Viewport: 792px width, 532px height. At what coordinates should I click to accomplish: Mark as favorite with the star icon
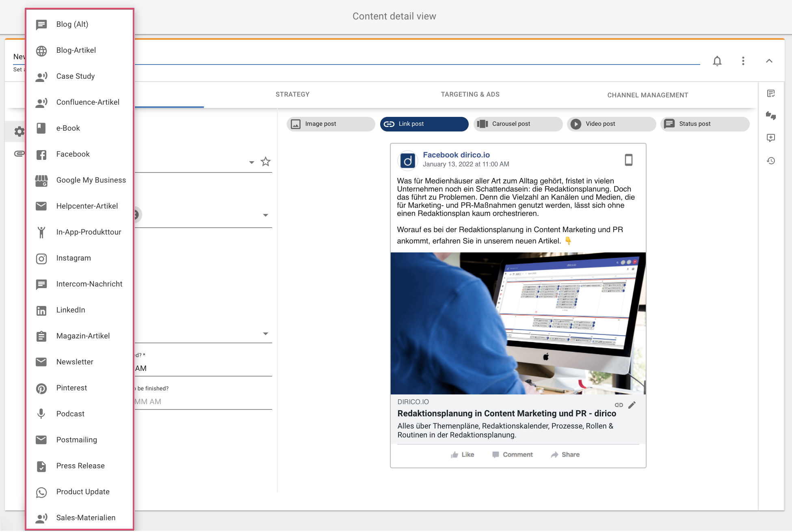point(266,162)
